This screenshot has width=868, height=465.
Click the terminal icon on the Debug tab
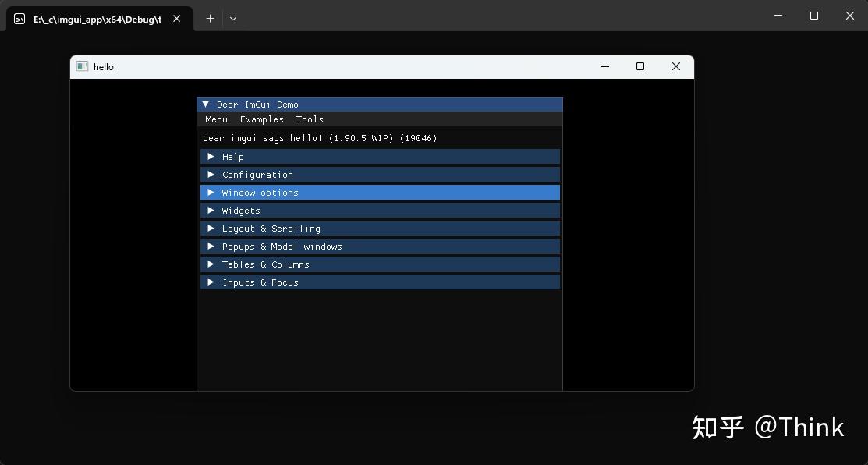tap(18, 17)
